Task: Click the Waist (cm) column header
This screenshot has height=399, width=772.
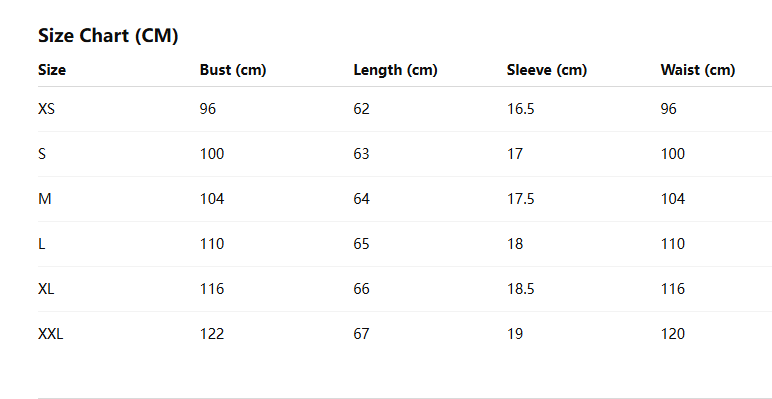Action: (698, 70)
